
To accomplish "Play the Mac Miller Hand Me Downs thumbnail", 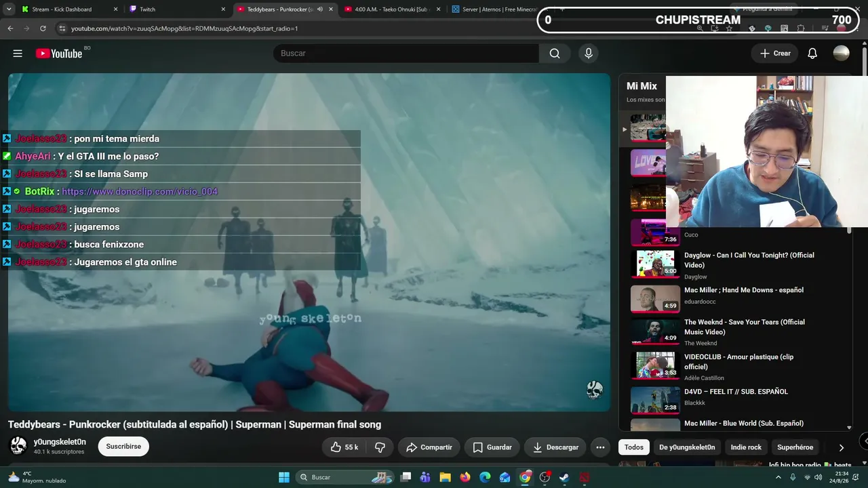I will point(655,299).
